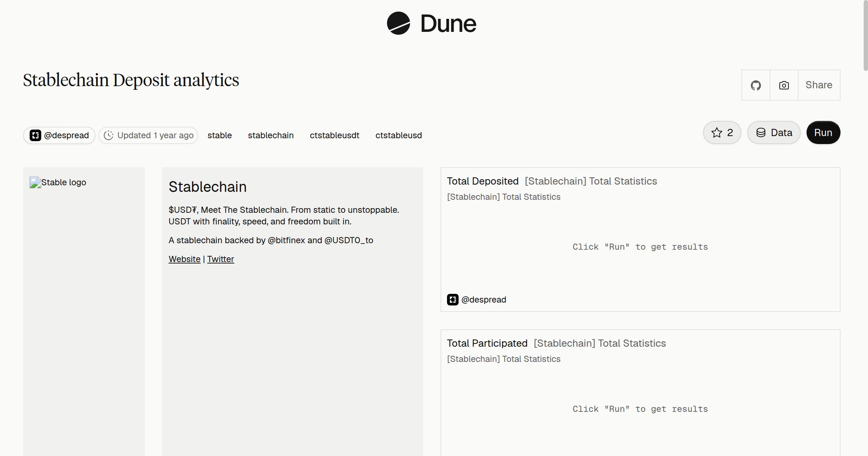Star this dashboard with the star button
This screenshot has height=456, width=868.
(722, 132)
